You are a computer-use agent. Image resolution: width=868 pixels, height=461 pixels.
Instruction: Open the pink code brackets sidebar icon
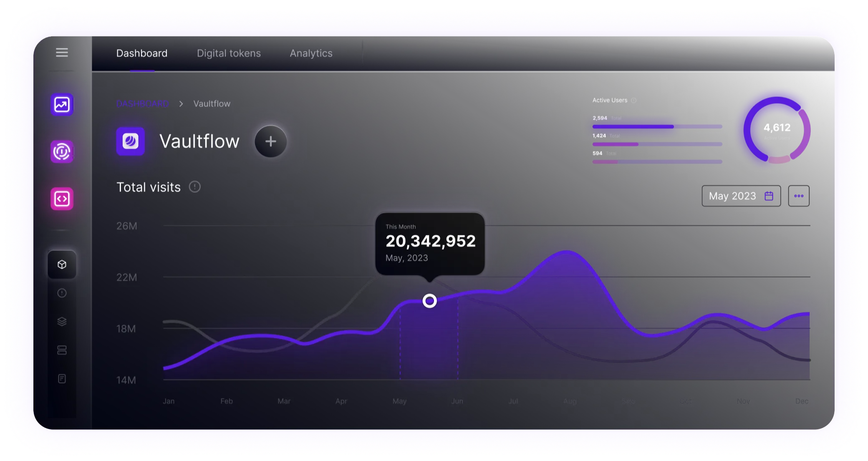[x=62, y=199]
